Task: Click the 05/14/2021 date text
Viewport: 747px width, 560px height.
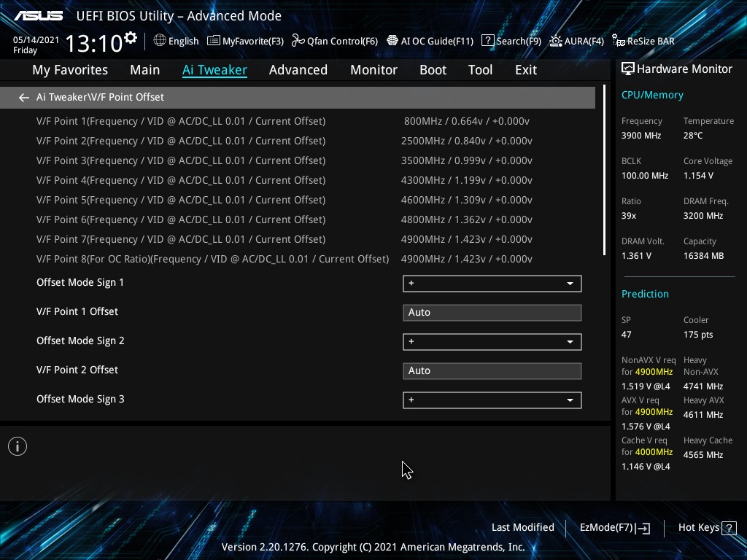Action: click(36, 40)
